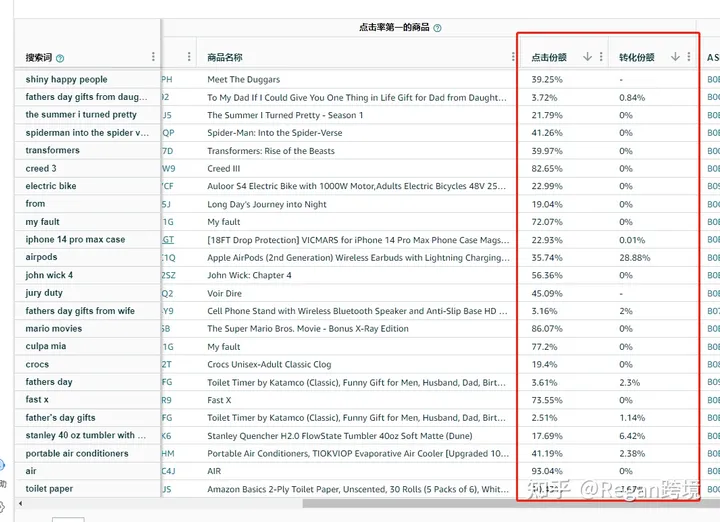The width and height of the screenshot is (720, 522).
Task: Click 'spiderman into the spider v...' search term
Action: coord(87,133)
